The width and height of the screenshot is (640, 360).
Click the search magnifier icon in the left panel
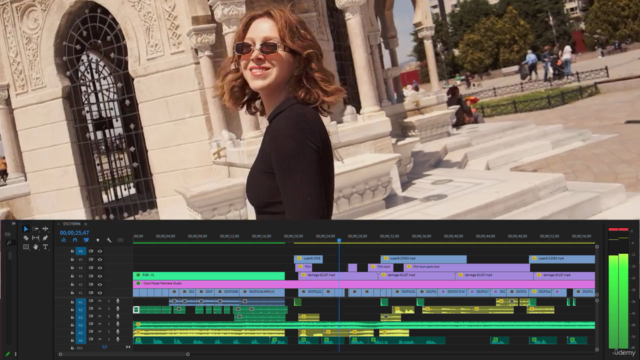click(x=9, y=243)
